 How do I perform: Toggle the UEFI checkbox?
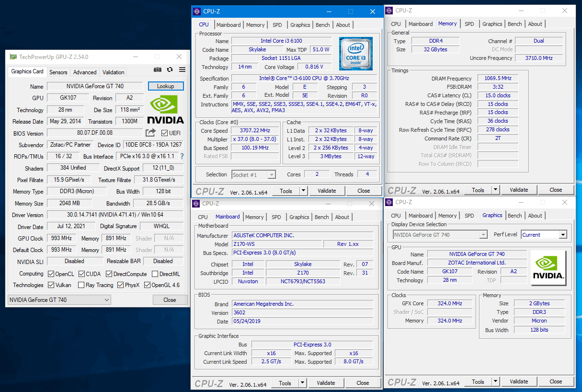[165, 133]
